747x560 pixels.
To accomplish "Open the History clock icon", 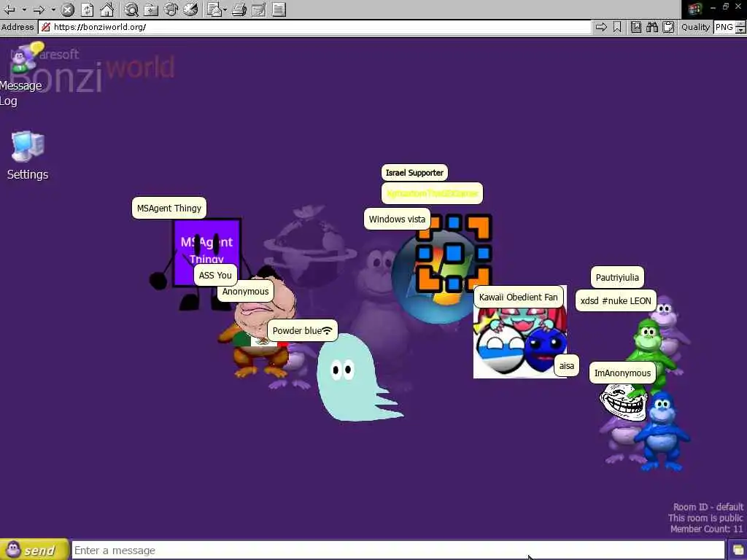I will click(190, 9).
